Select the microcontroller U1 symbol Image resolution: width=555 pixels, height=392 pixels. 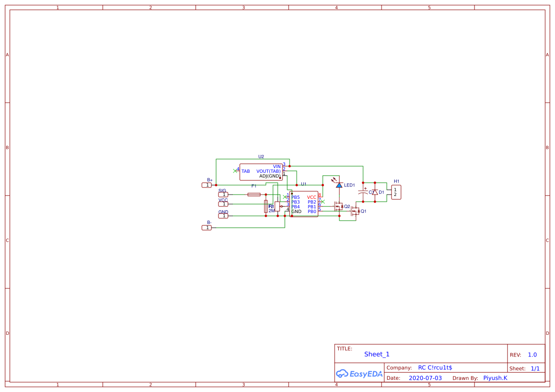(304, 205)
